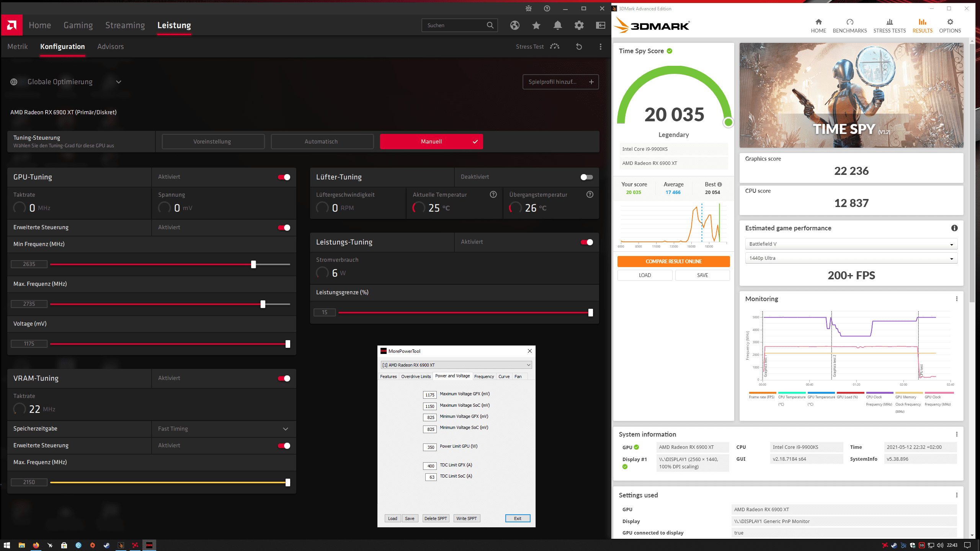980x551 pixels.
Task: Click the speaker volume icon in system tray
Action: click(x=940, y=545)
